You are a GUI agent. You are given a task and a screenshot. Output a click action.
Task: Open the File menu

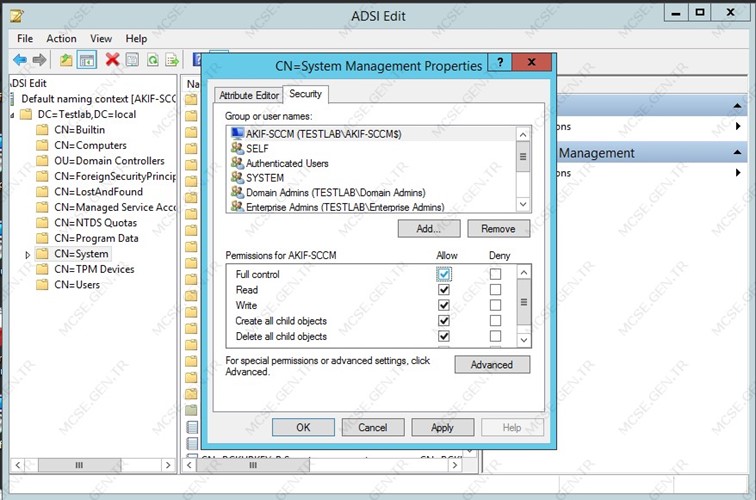tap(25, 39)
